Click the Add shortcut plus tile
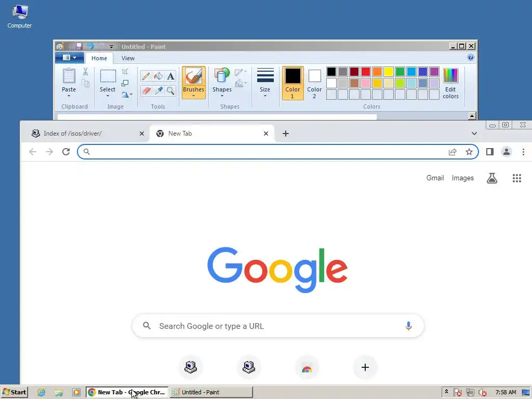Image resolution: width=532 pixels, height=399 pixels. click(365, 367)
